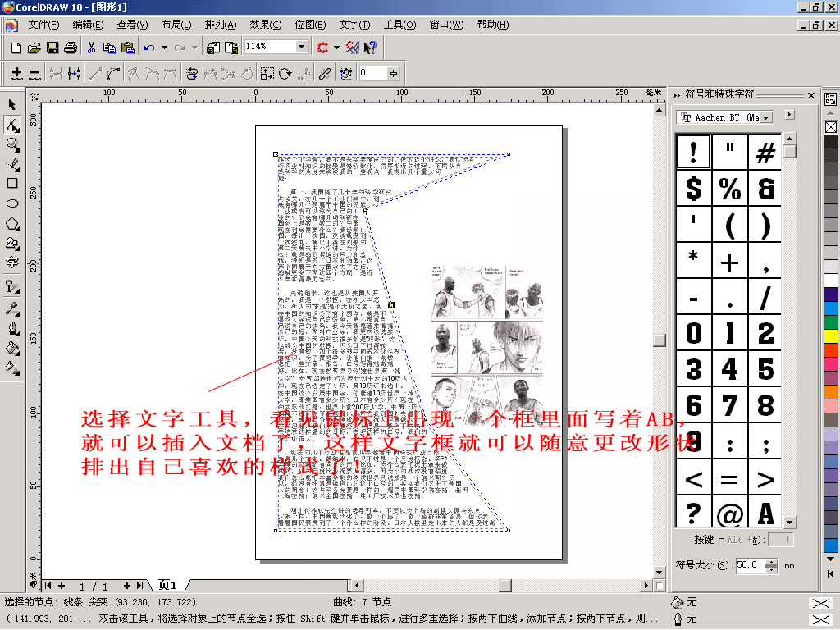Open the 帮助(H) menu
The image size is (840, 630).
tap(493, 25)
